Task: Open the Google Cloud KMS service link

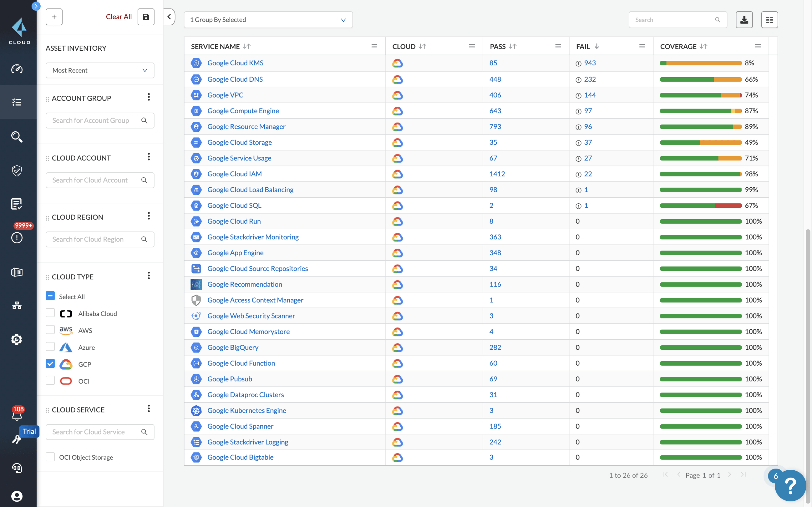Action: click(x=235, y=63)
